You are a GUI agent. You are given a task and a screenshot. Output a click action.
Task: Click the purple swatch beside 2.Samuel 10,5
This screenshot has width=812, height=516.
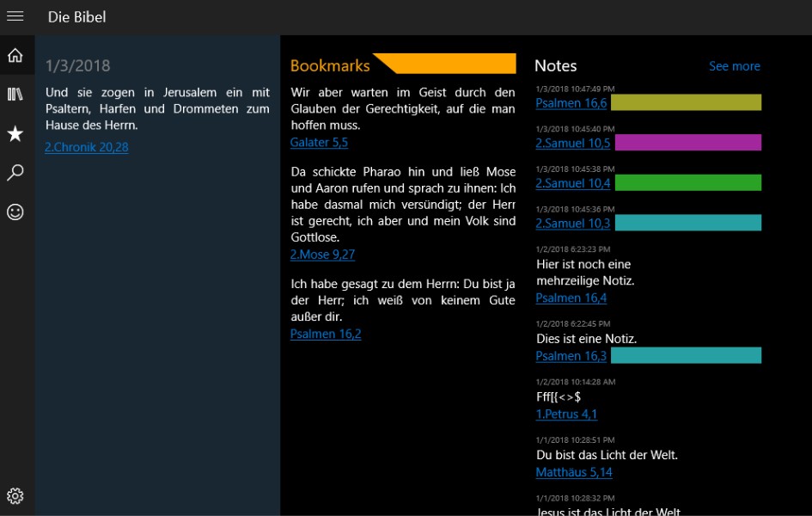[687, 143]
